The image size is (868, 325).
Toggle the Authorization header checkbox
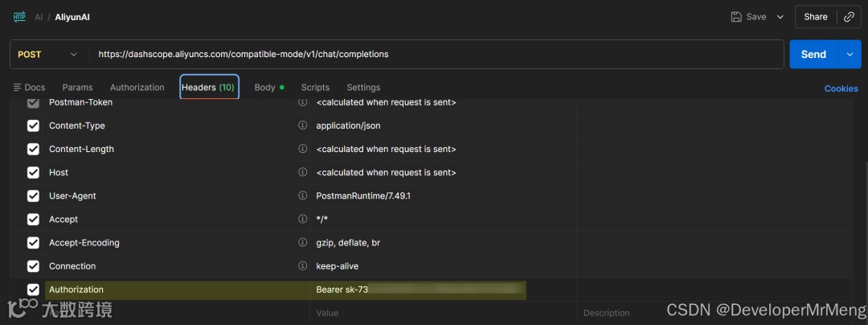33,290
